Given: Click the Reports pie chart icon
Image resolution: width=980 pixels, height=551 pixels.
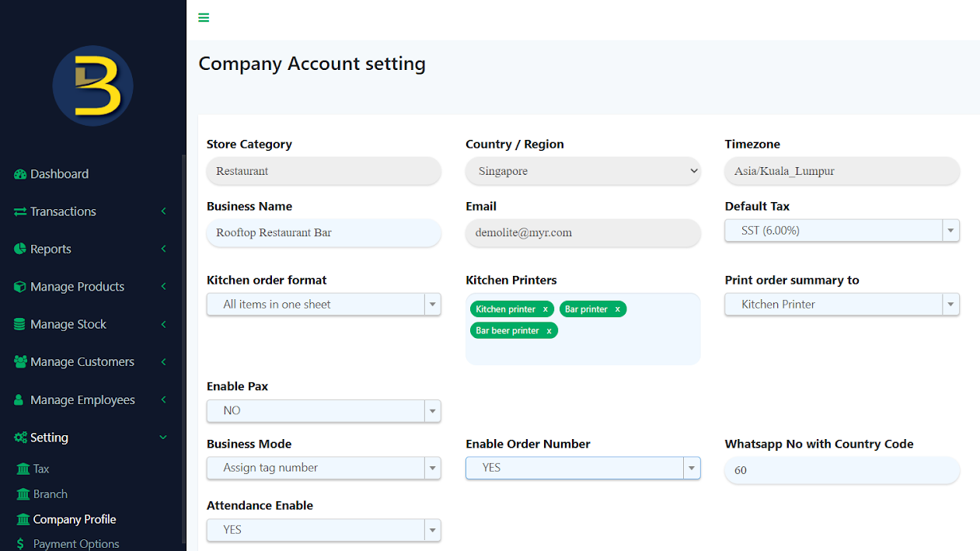Looking at the screenshot, I should [x=20, y=249].
